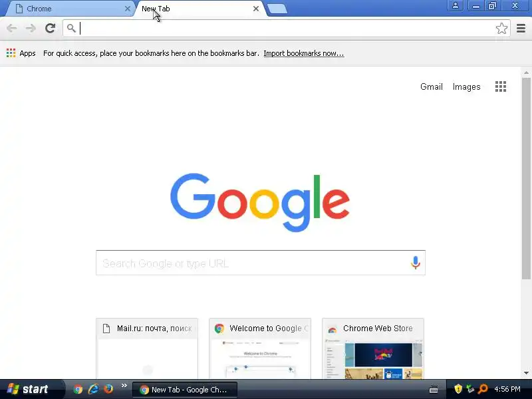Click the page scrollbar down arrow
532x399 pixels.
point(526,373)
